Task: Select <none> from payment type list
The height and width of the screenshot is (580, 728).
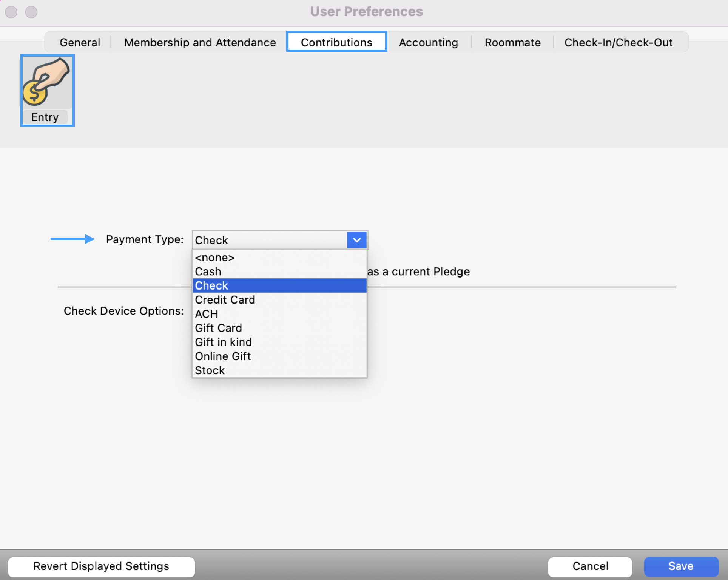Action: 214,258
